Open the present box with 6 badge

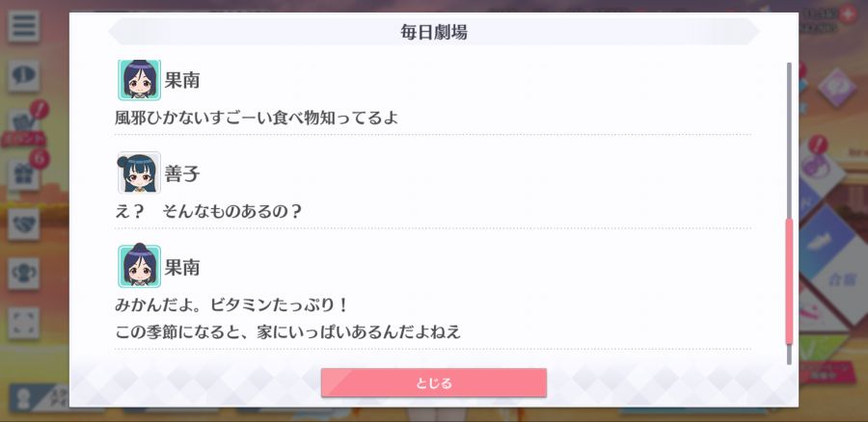click(x=24, y=174)
